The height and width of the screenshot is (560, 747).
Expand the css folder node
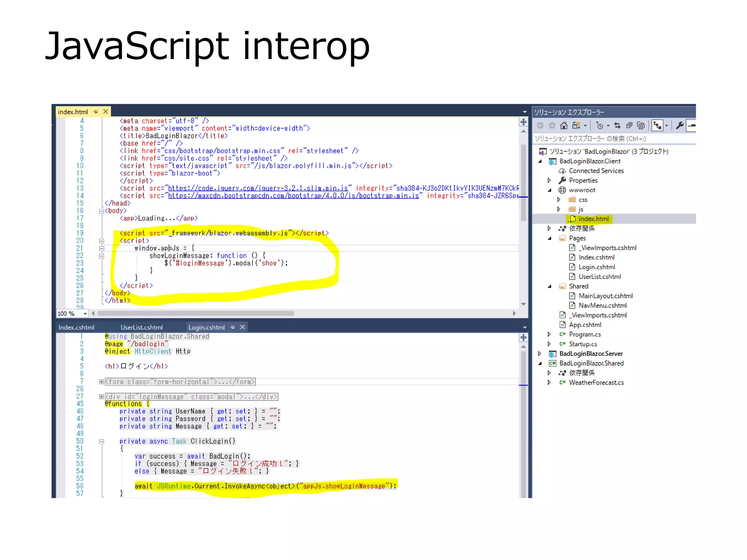[558, 199]
